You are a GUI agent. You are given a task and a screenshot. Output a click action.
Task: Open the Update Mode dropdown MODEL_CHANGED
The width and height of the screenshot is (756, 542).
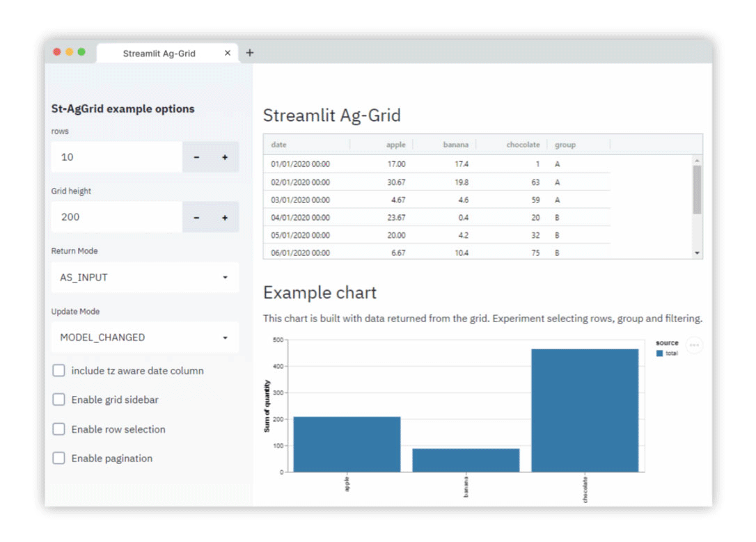pos(145,337)
